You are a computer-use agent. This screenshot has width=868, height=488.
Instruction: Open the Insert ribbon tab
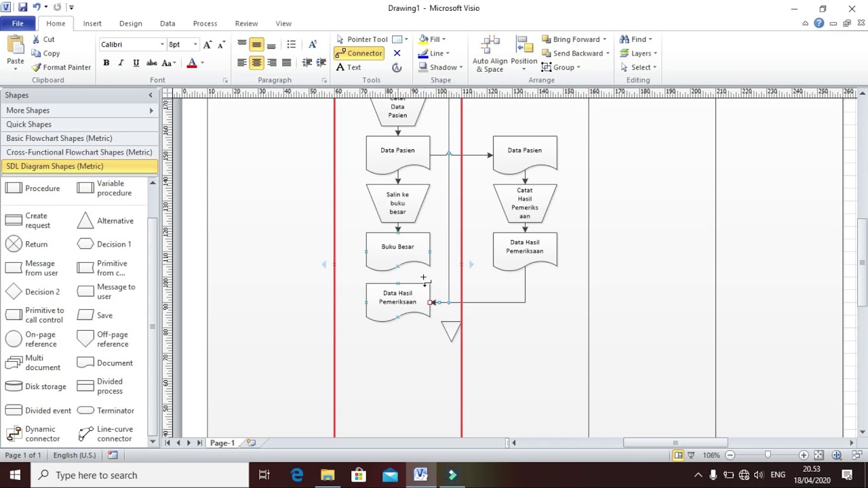click(92, 24)
